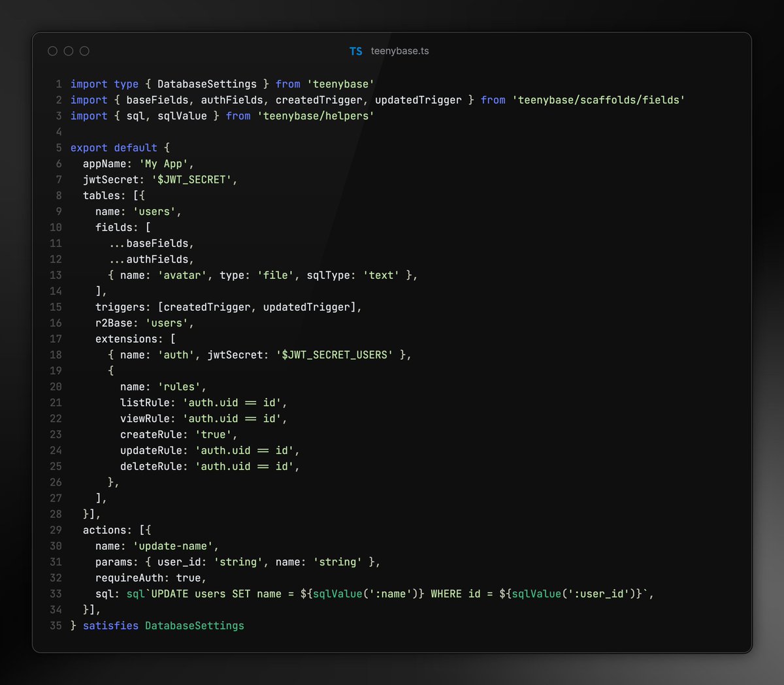Screen dimensions: 784x685
Task: Click the viewRule property key
Action: 145,419
